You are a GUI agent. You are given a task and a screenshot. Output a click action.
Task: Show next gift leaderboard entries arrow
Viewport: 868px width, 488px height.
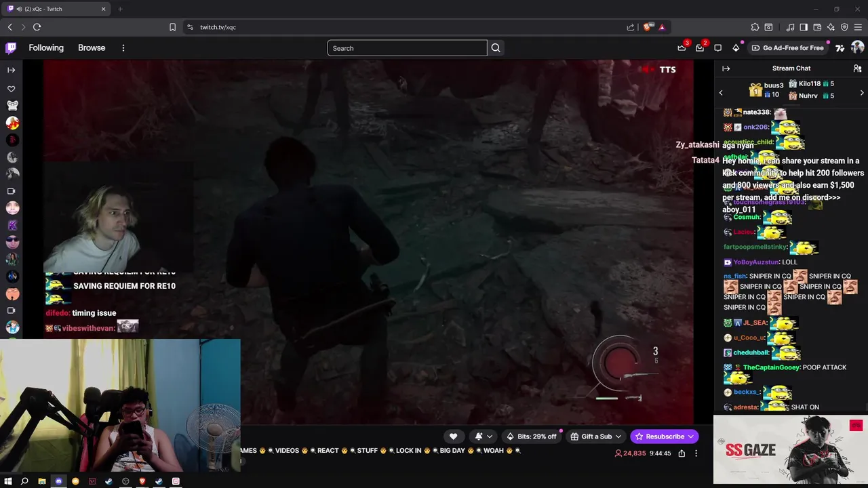pyautogui.click(x=862, y=93)
